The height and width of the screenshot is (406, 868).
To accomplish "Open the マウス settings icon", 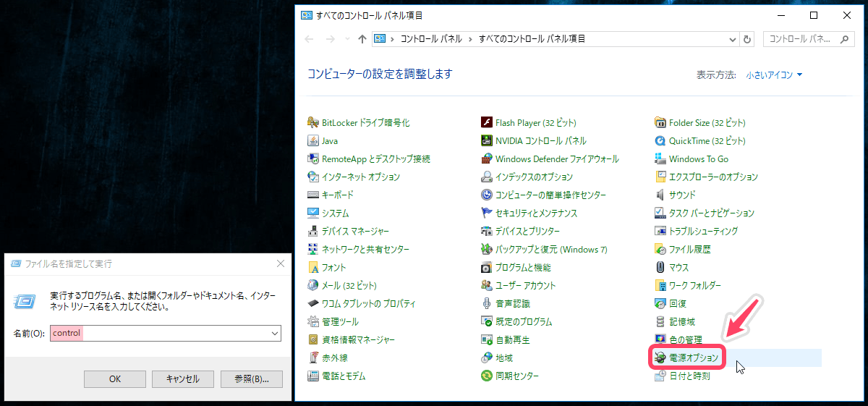I will click(660, 268).
